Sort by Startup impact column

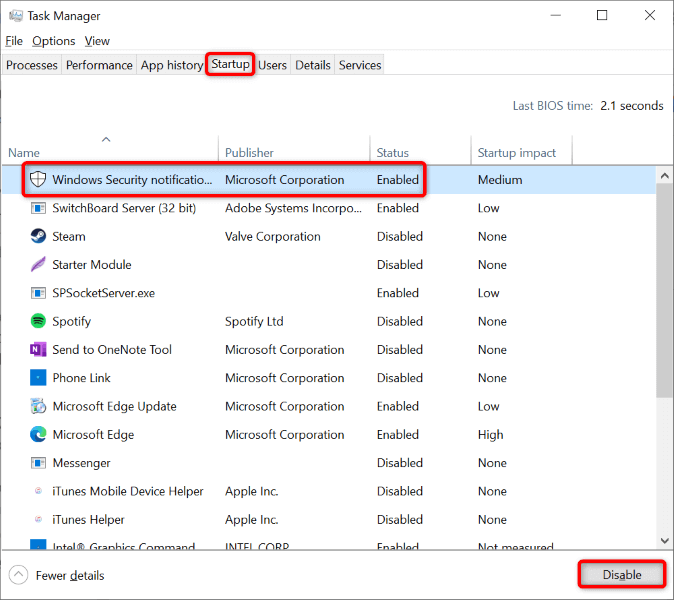pyautogui.click(x=517, y=153)
